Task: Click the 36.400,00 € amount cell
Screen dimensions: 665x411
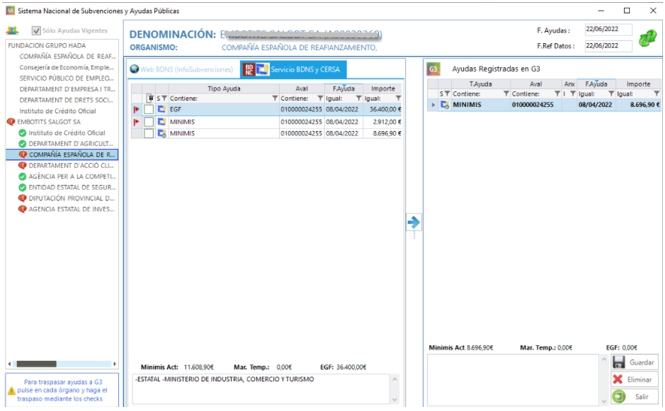Action: pyautogui.click(x=383, y=109)
